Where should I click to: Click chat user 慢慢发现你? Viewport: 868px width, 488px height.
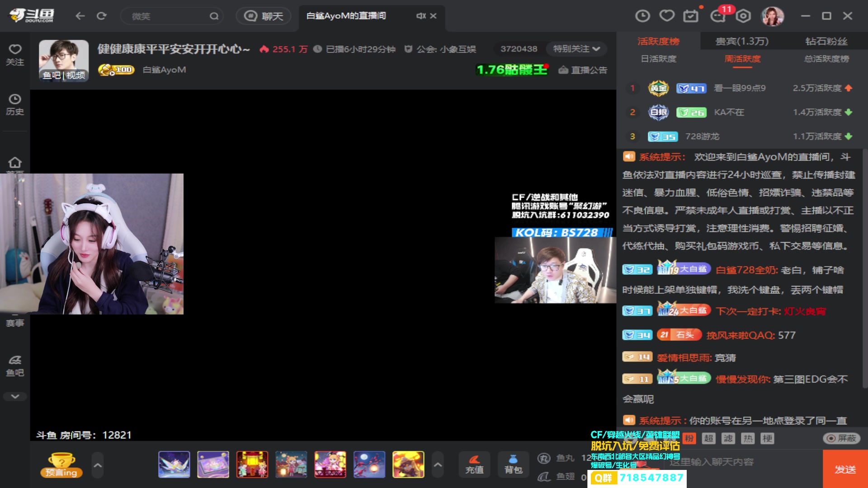(x=742, y=379)
